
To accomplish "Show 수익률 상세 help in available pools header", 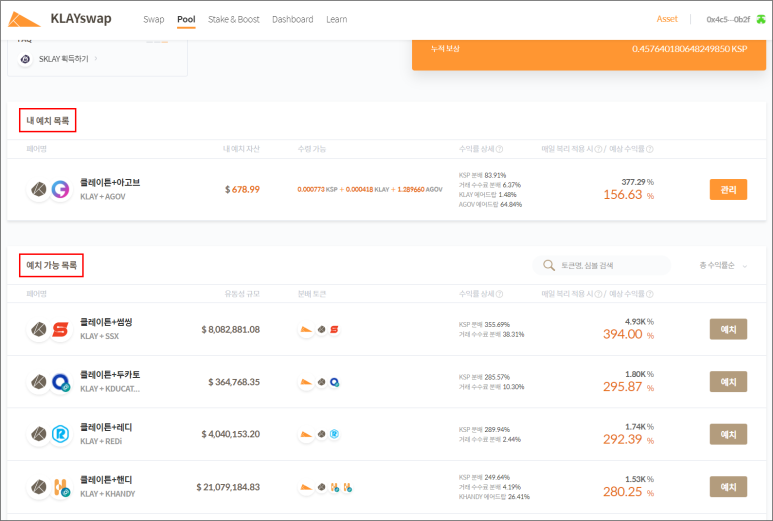I will pos(499,294).
